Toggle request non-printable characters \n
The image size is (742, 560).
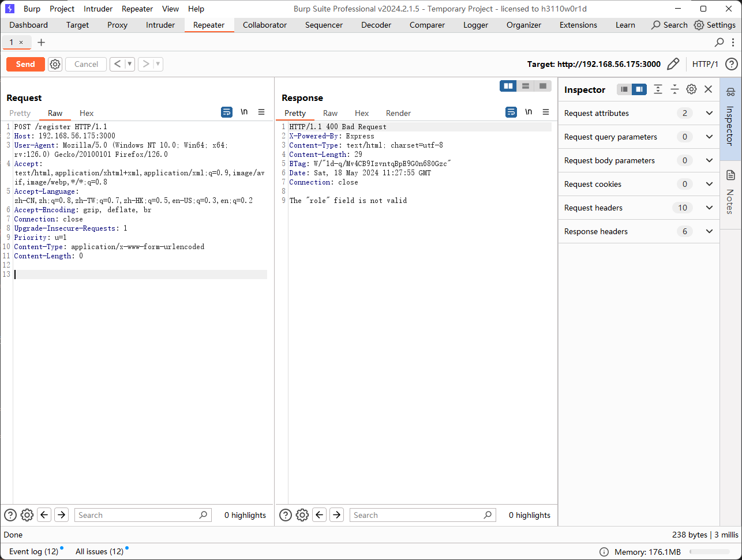coord(244,112)
